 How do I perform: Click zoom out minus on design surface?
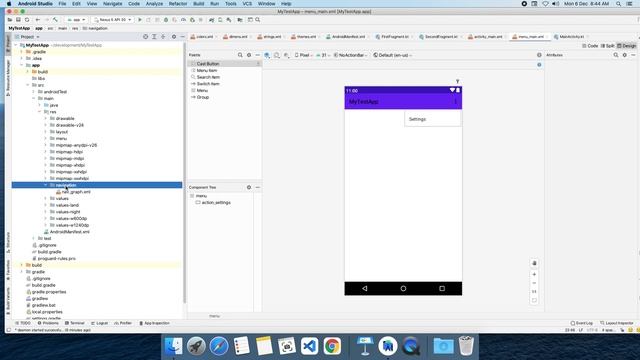(x=534, y=283)
